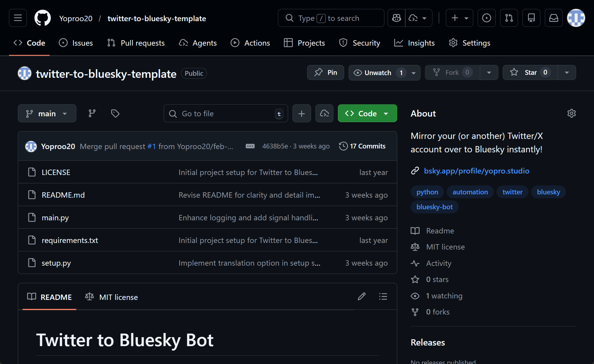594x364 pixels.
Task: Open the branches icon beside main
Action: [92, 113]
